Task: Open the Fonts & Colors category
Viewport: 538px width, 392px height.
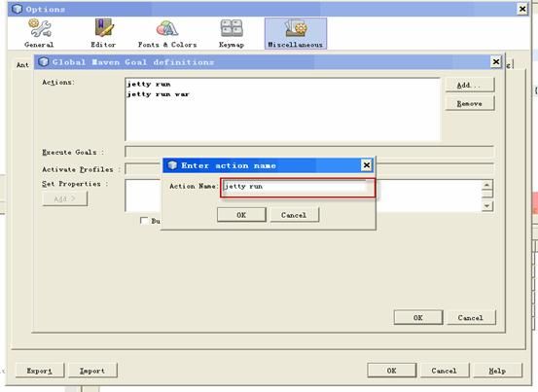Action: (167, 34)
